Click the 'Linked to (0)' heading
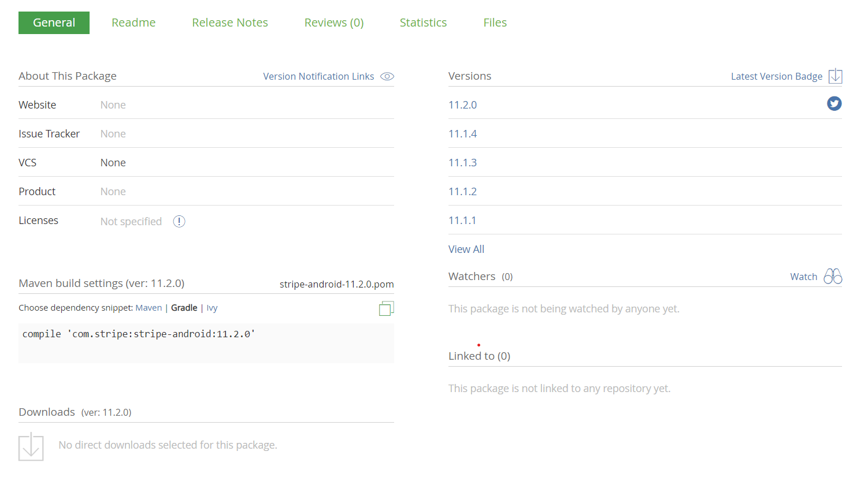 point(479,356)
